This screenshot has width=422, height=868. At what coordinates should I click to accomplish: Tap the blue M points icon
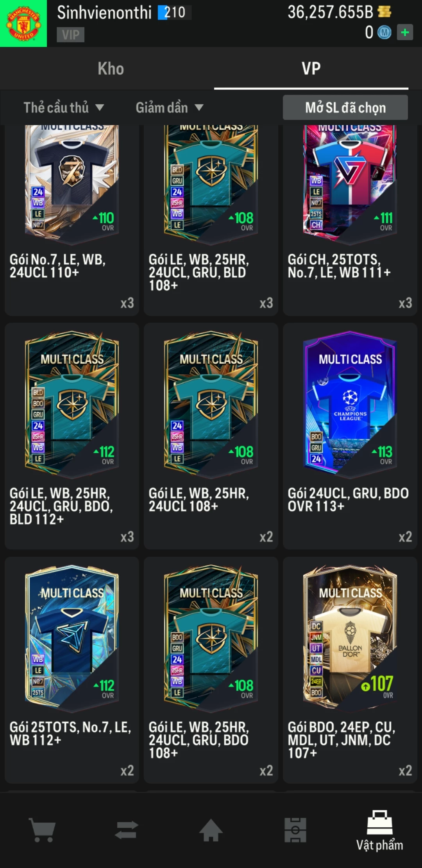pos(384,32)
